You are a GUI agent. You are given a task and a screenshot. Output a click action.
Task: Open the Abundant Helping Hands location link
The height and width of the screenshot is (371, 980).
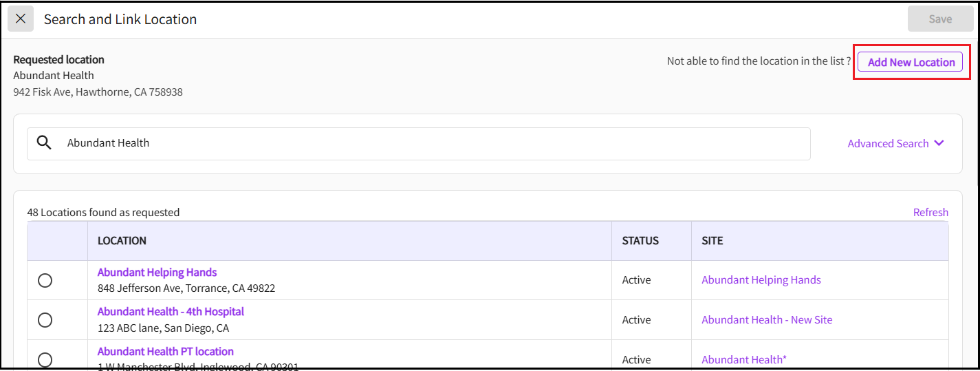click(x=157, y=273)
